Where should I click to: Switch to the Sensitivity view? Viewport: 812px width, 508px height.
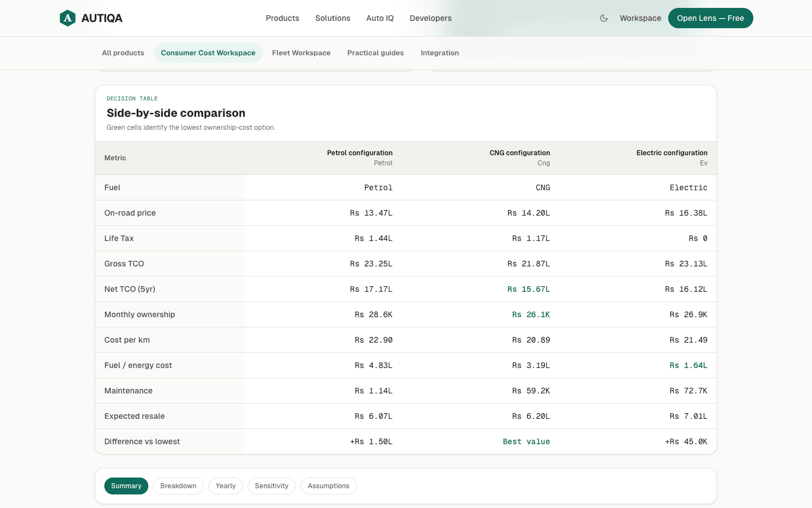point(271,486)
